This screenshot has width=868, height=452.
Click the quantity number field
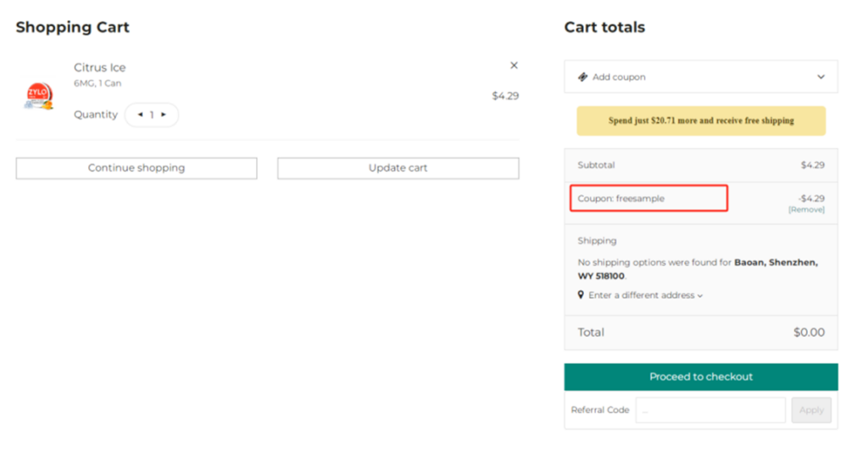[x=152, y=114]
